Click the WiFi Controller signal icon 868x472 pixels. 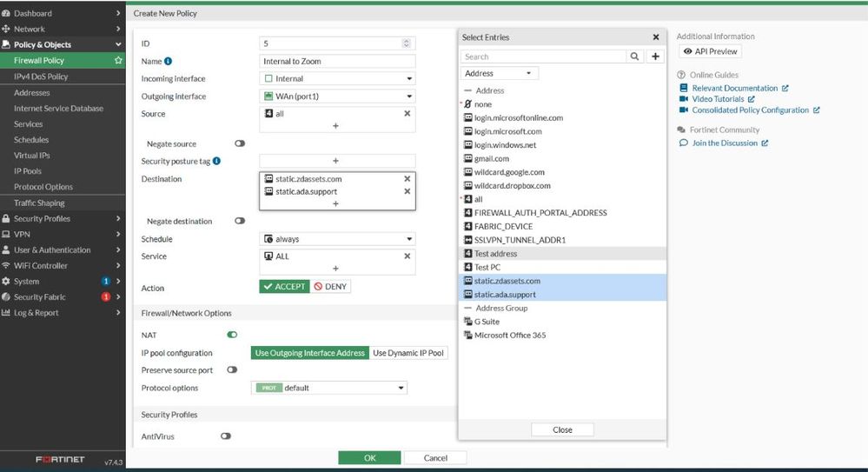[6, 265]
